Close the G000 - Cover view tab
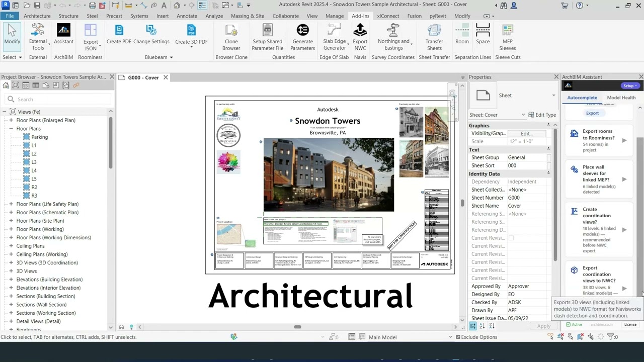The image size is (644, 362). click(x=166, y=77)
